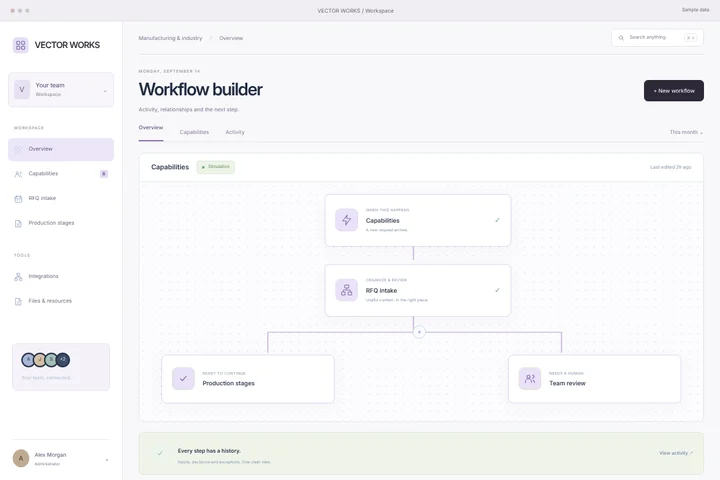This screenshot has height=480, width=720.
Task: Click the third team member avatar S
Action: pyautogui.click(x=51, y=360)
